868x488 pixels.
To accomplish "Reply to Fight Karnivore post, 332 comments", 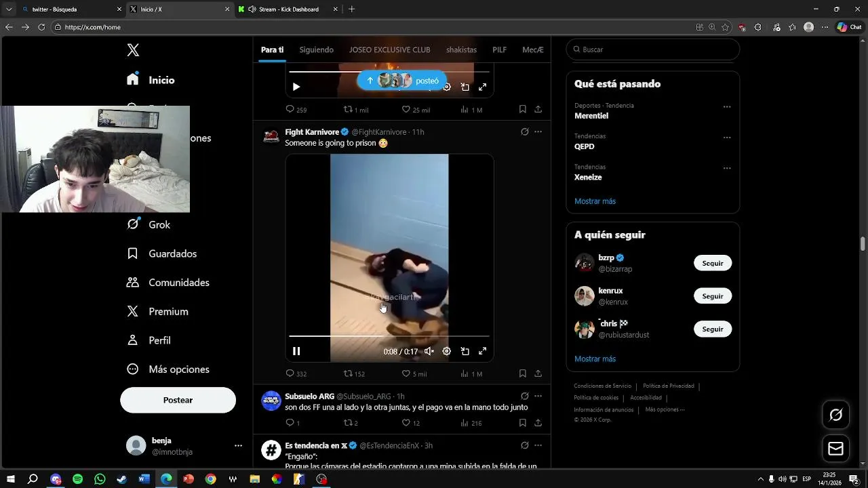I will [296, 373].
